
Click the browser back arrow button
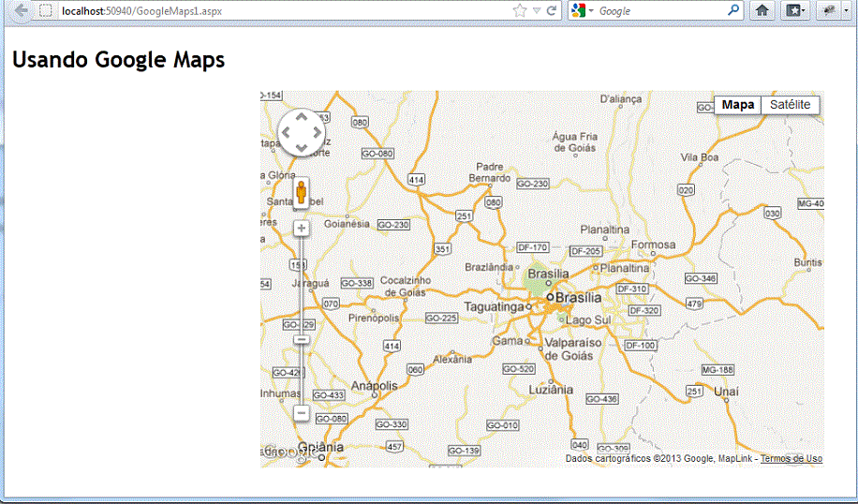click(20, 11)
